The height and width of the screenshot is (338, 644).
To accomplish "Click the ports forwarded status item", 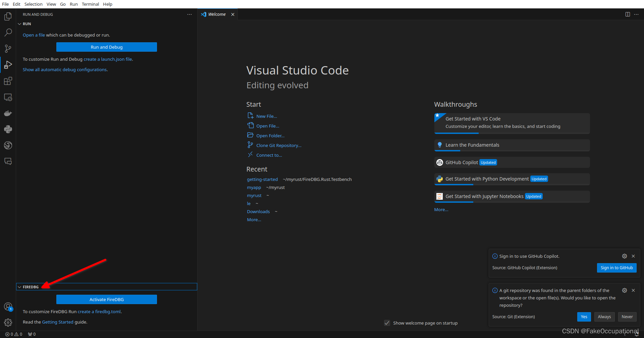I will coord(32,334).
